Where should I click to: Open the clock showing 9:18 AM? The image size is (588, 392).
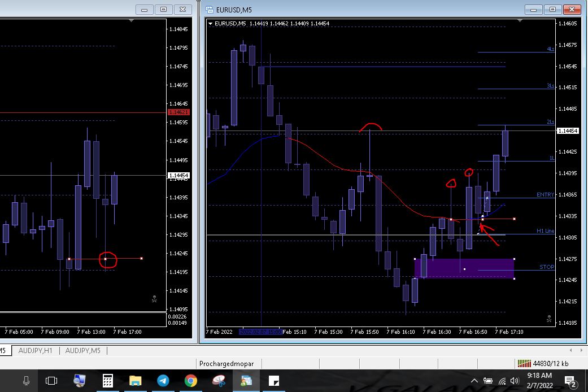tap(540, 380)
